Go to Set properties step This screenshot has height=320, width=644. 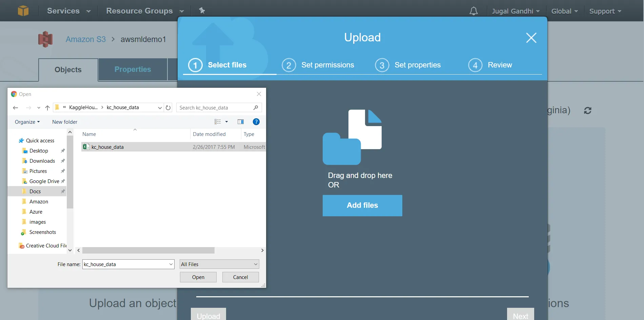[x=408, y=65]
